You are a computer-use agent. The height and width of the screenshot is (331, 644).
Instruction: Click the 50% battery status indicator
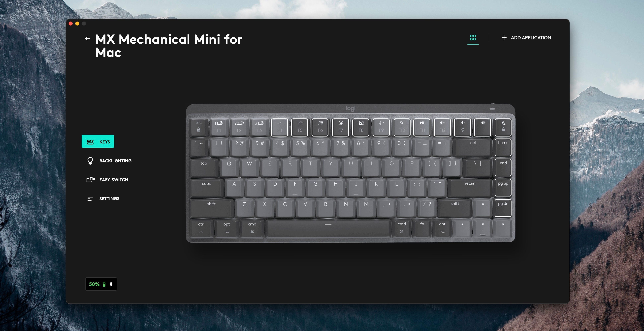coord(101,284)
